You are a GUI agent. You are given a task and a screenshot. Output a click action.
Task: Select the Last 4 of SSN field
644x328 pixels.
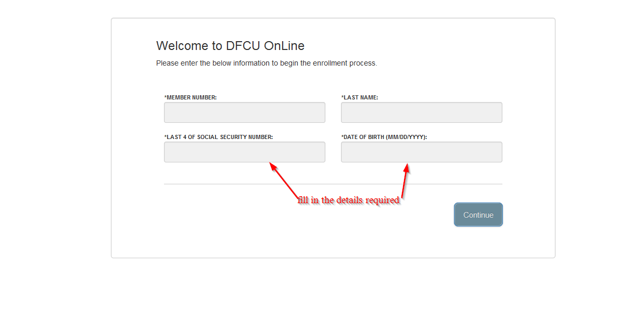coord(244,152)
